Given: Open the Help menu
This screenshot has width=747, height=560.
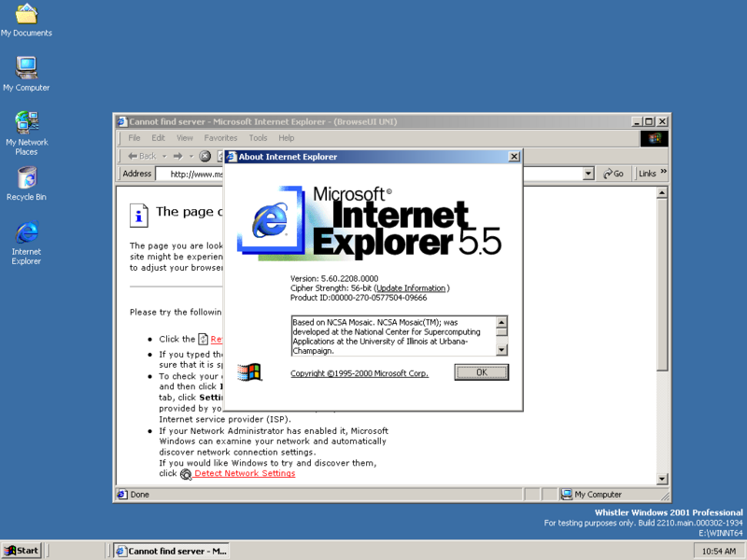Looking at the screenshot, I should [x=287, y=138].
